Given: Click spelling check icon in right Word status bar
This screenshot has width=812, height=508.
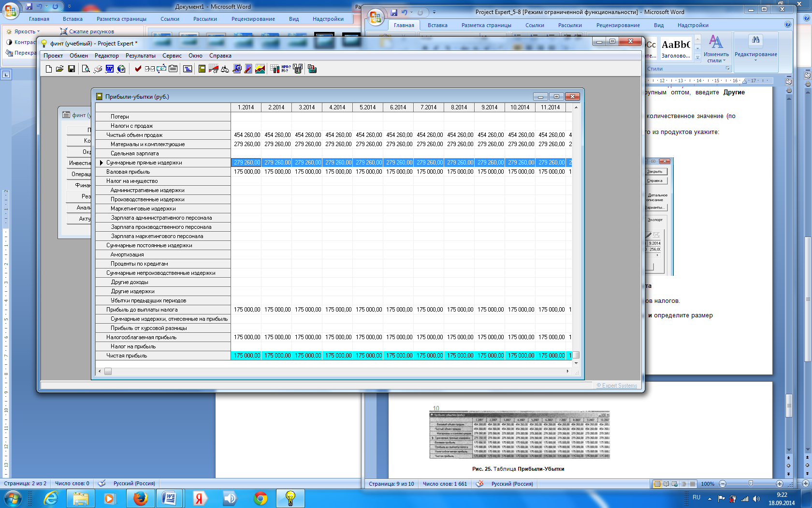Looking at the screenshot, I should point(479,484).
